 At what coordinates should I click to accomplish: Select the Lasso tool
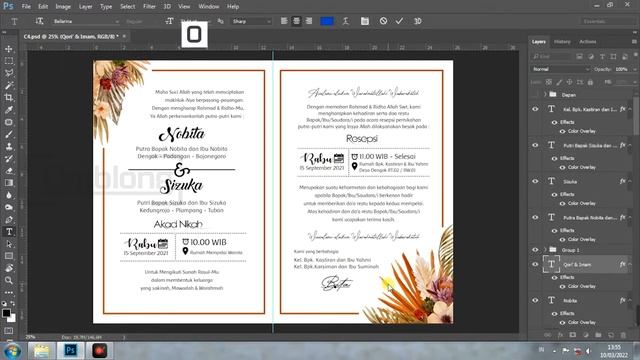coord(9,73)
